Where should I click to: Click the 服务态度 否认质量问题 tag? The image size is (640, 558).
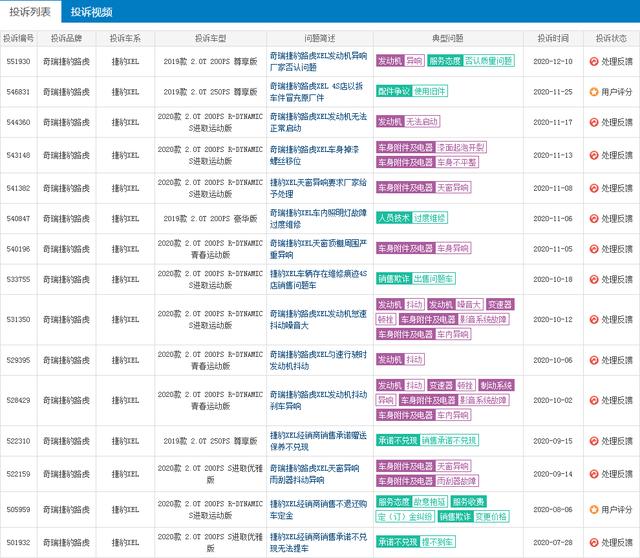(471, 61)
